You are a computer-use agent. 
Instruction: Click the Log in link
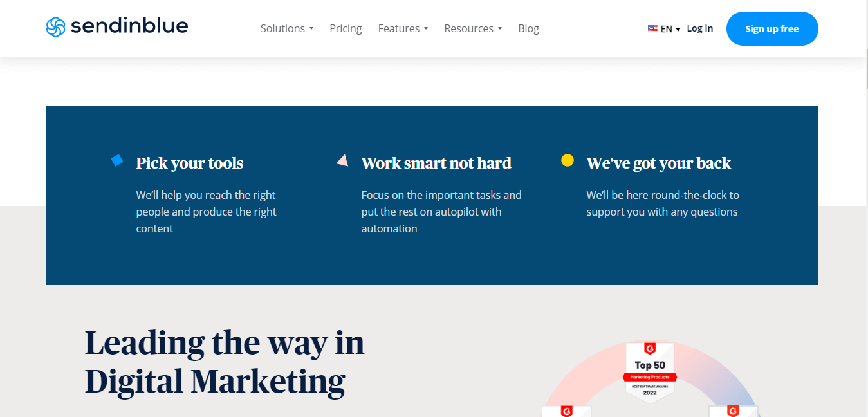pos(699,28)
